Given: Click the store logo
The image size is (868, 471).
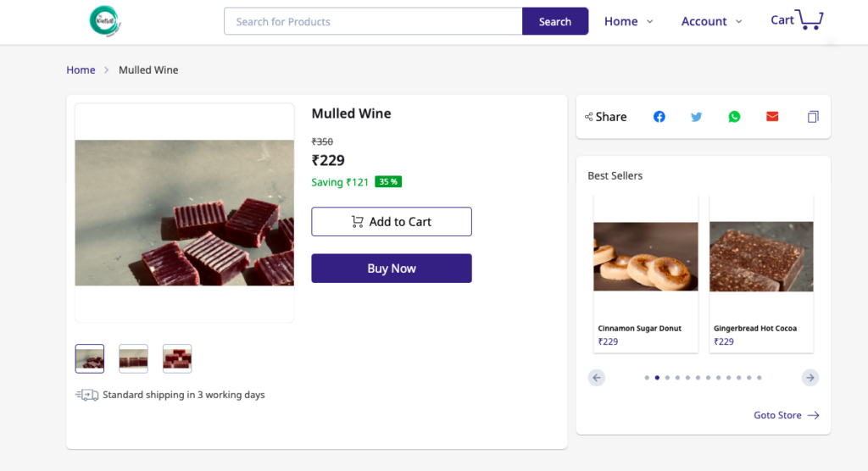Looking at the screenshot, I should [106, 21].
